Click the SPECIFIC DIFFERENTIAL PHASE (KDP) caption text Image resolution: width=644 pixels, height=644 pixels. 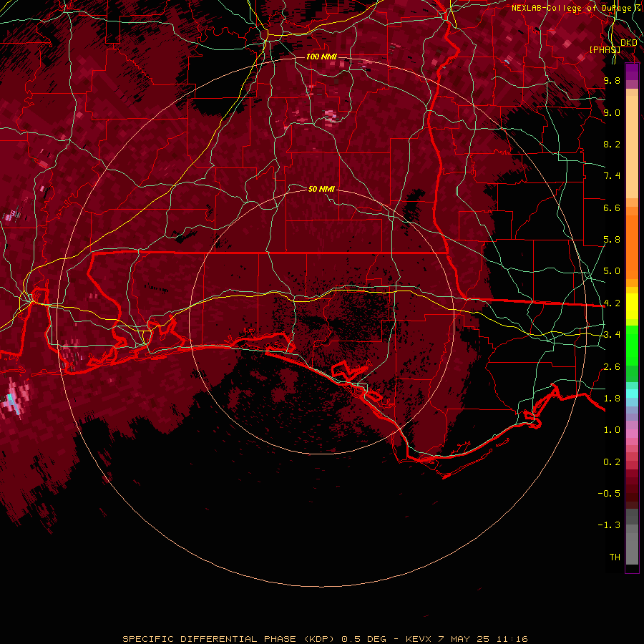[230, 639]
